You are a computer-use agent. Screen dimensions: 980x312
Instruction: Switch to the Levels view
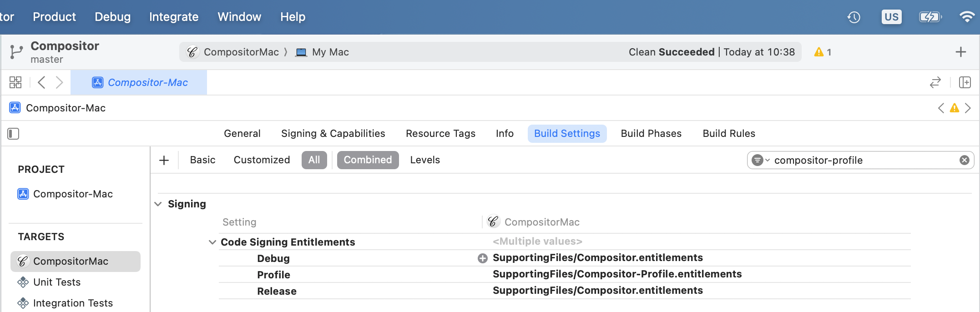(425, 160)
